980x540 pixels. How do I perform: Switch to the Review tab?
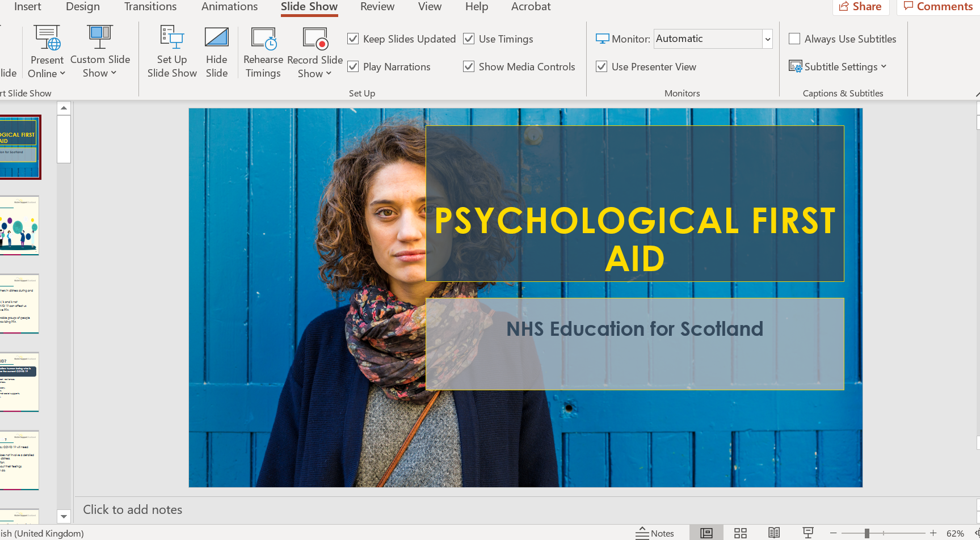[377, 7]
